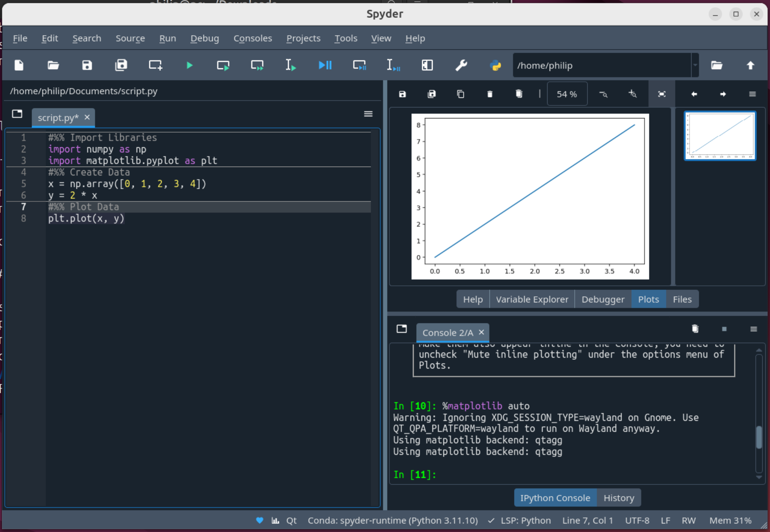The width and height of the screenshot is (770, 532).
Task: Copy plot to clipboard
Action: coord(461,94)
